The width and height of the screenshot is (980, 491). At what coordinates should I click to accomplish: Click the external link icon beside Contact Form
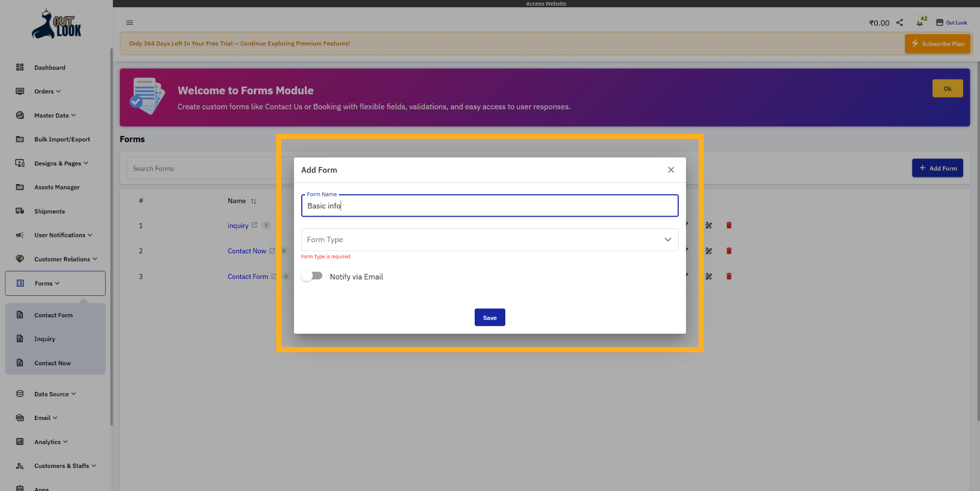coord(274,276)
